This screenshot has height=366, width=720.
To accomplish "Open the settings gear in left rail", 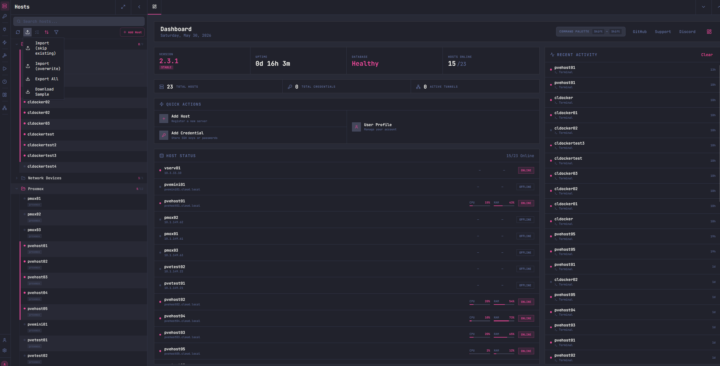I will pyautogui.click(x=5, y=350).
